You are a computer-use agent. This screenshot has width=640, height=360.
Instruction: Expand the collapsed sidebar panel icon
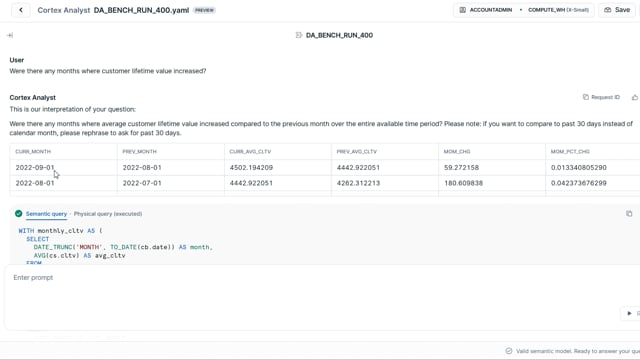point(10,36)
